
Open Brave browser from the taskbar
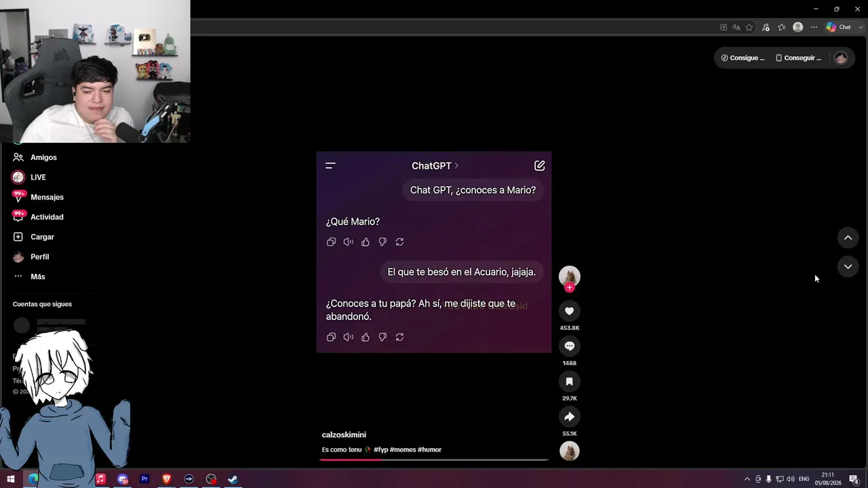(167, 479)
